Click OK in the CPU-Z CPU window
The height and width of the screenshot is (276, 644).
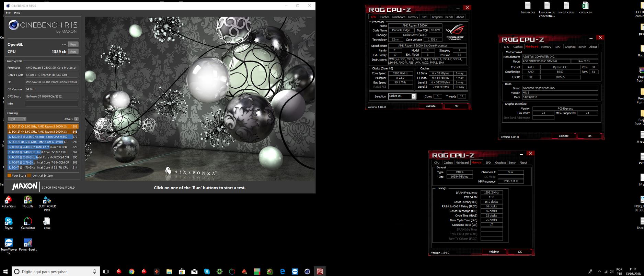457,106
